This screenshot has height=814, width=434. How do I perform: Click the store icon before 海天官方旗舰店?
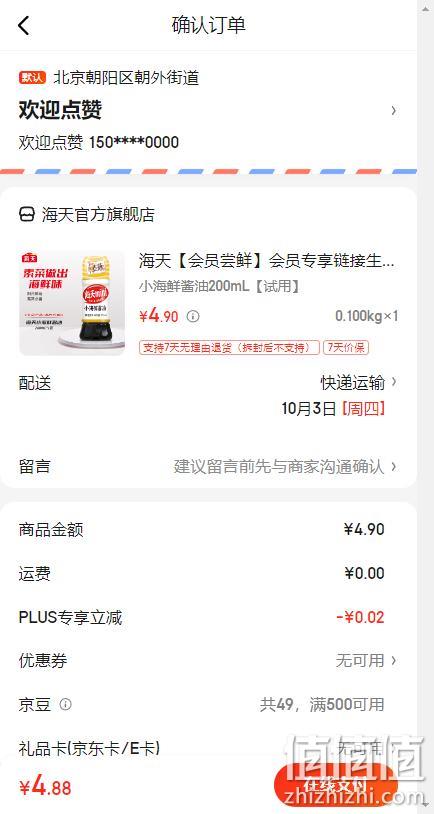coord(26,214)
